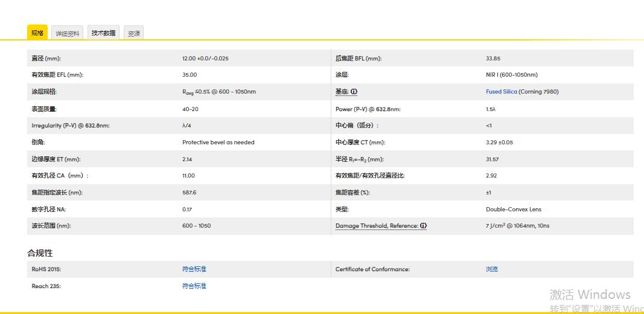This screenshot has width=644, height=314.
Task: Open 浏览 link for Certificate of Conformance
Action: pyautogui.click(x=492, y=269)
